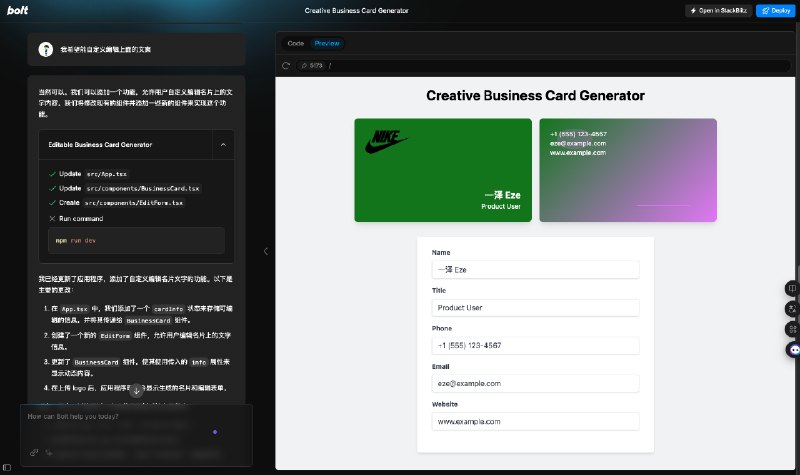Click the preview URL address bar

click(x=543, y=65)
